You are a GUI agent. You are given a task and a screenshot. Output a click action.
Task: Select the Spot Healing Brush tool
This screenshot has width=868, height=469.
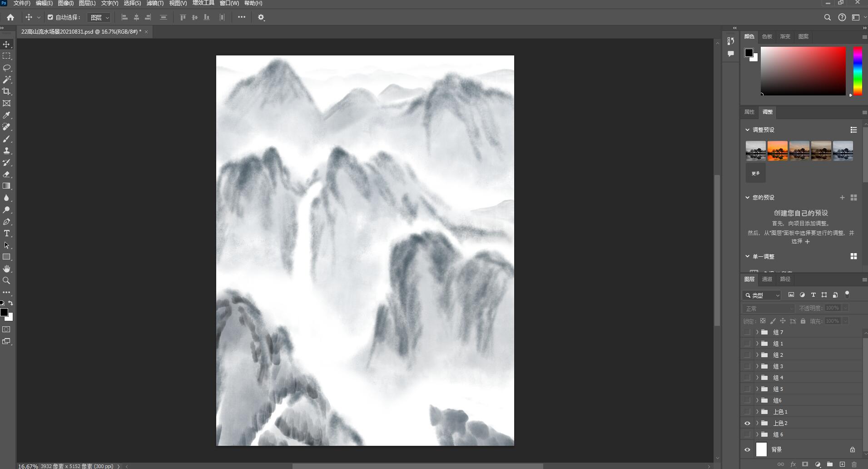(x=6, y=127)
